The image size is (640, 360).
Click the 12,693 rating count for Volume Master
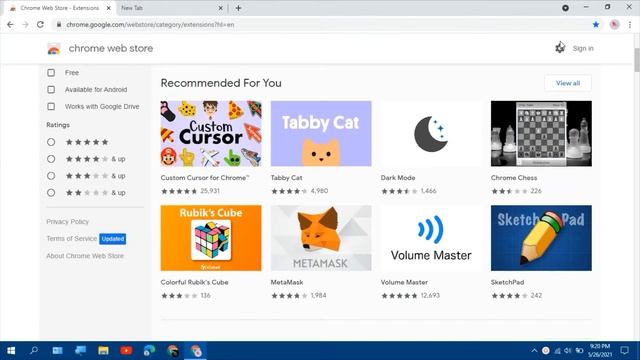[x=430, y=296]
